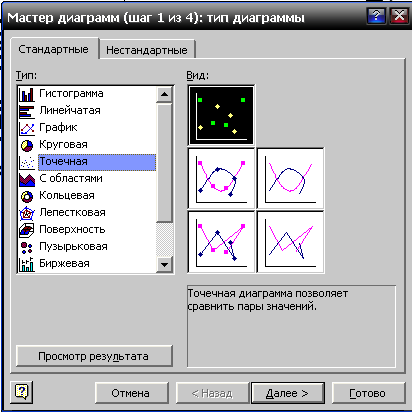Select the График line chart icon
412x412 pixels.
pyautogui.click(x=27, y=128)
